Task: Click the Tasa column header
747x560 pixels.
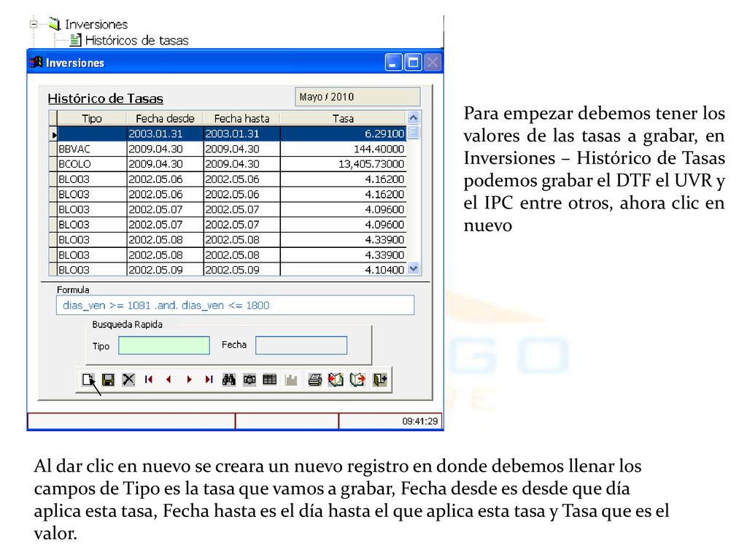Action: [343, 118]
